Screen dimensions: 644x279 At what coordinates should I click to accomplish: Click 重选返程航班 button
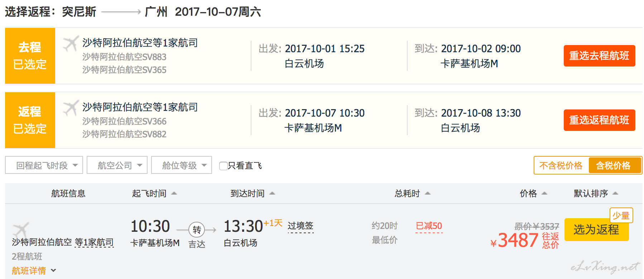pos(599,120)
